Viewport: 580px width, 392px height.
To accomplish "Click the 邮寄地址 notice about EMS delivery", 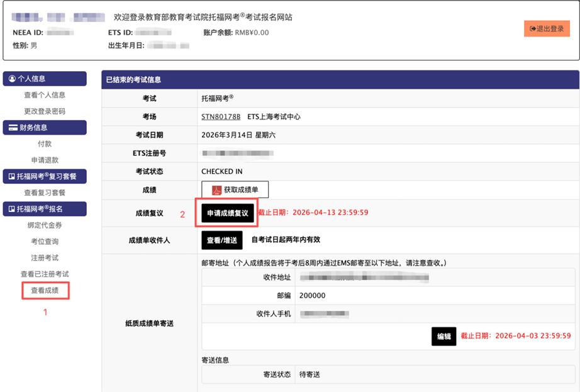I will [325, 263].
